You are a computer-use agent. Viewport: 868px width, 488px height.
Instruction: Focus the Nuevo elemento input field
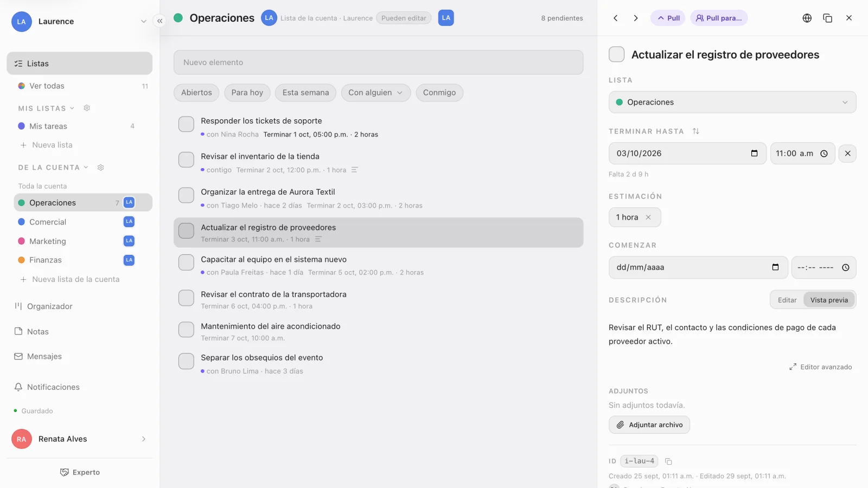pos(378,62)
